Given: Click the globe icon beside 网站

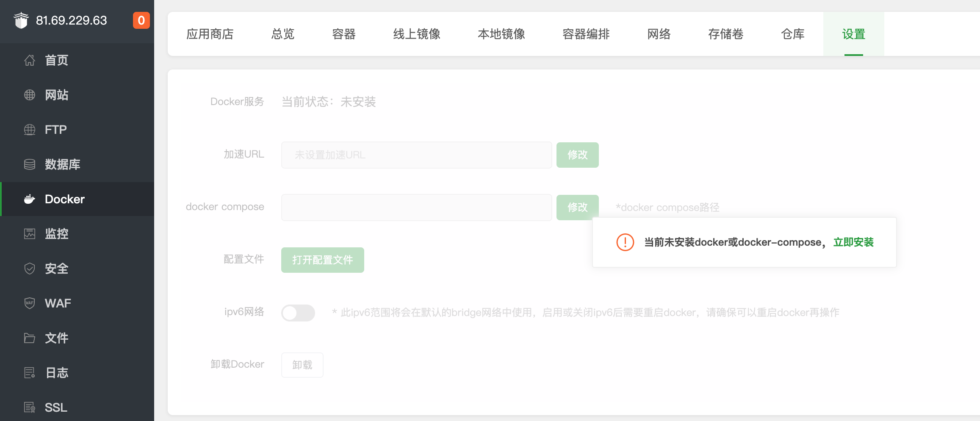Looking at the screenshot, I should (x=30, y=95).
